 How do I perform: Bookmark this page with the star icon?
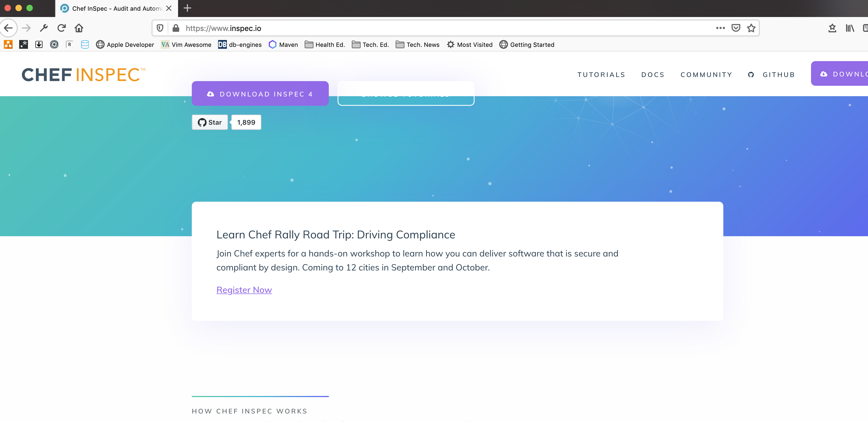[x=751, y=28]
